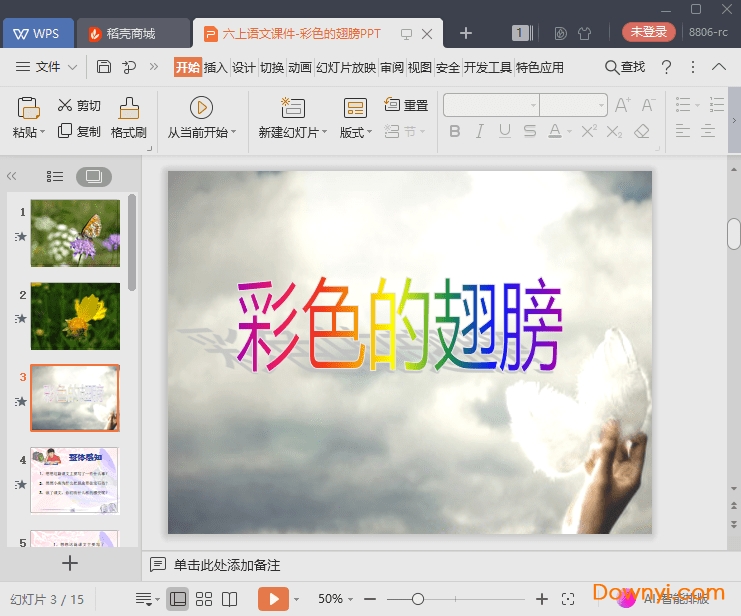Click the Save icon in quick access bar

(104, 67)
